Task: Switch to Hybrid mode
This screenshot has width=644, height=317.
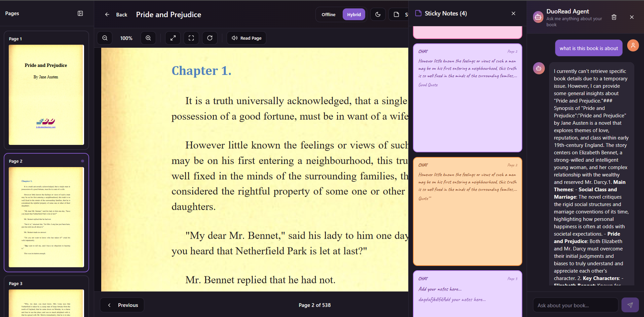Action: click(x=354, y=14)
